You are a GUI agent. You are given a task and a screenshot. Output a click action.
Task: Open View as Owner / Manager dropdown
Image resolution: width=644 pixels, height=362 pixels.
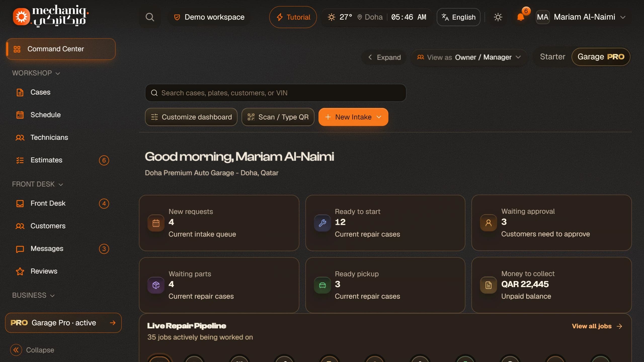(469, 57)
